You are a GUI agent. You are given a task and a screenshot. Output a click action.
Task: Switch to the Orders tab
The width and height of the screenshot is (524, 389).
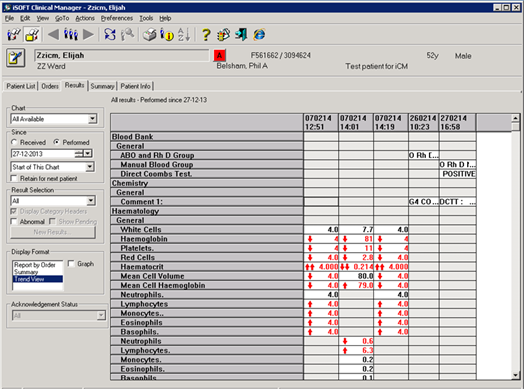click(50, 86)
